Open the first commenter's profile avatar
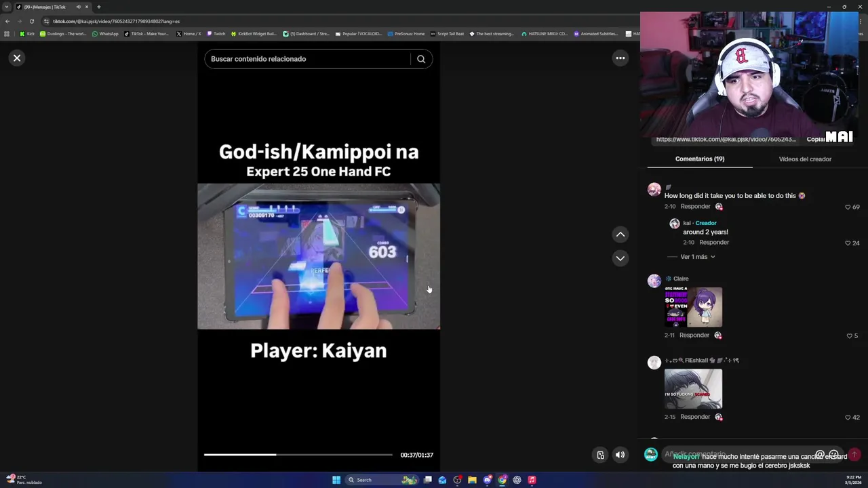The image size is (868, 488). tap(654, 190)
